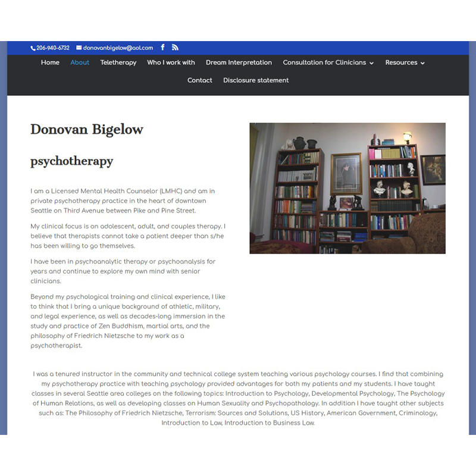Viewport: 476px width, 476px height.
Task: Open the Disclosure statement page
Action: tap(256, 80)
